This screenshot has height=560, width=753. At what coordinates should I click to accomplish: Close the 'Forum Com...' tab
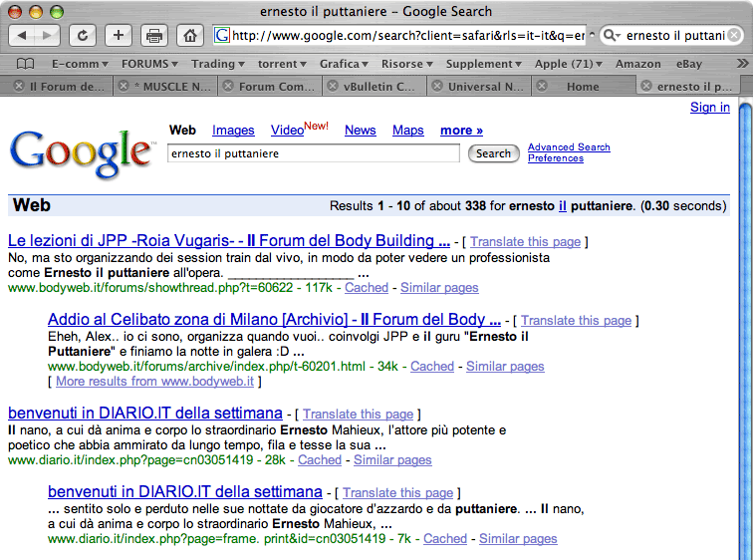[228, 87]
